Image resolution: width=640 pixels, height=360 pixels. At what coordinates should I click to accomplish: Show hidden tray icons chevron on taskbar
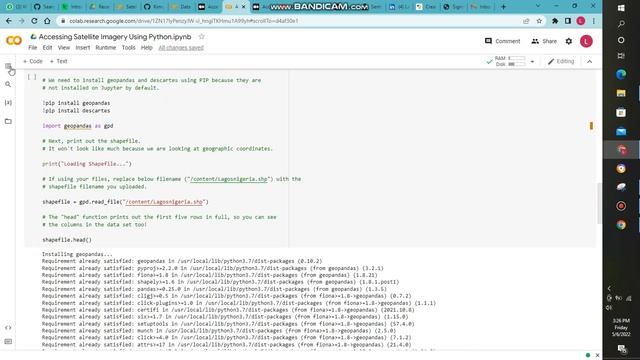point(609,288)
